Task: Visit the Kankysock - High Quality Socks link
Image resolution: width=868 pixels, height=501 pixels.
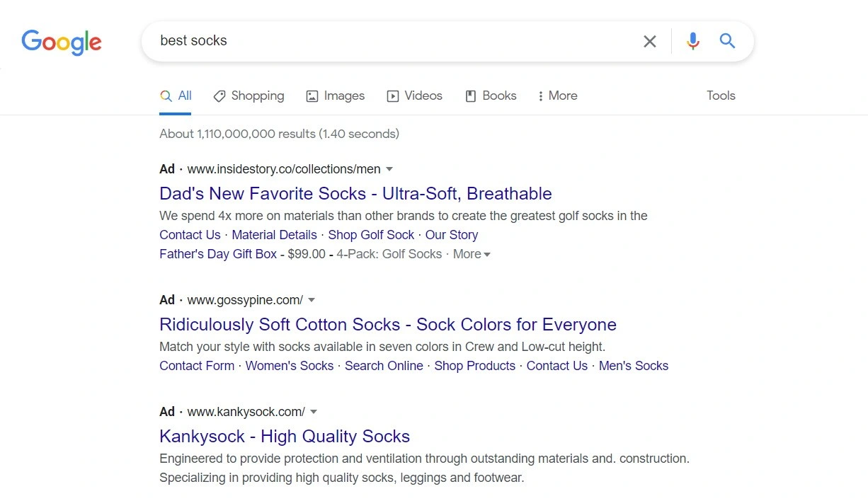Action: click(285, 436)
